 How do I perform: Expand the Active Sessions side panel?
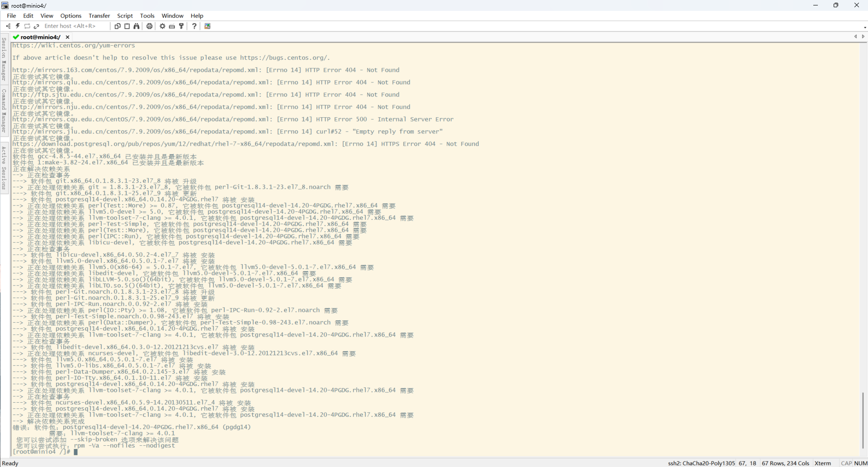[4, 168]
